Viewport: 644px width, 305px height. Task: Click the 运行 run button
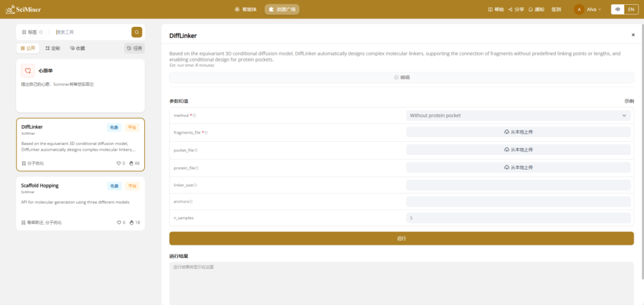pos(401,238)
